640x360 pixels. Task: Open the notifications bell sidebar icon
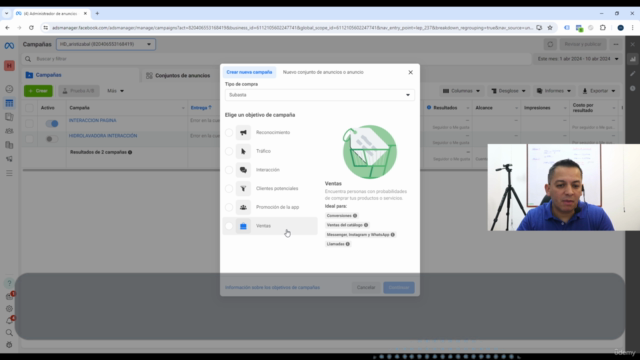(x=9, y=321)
